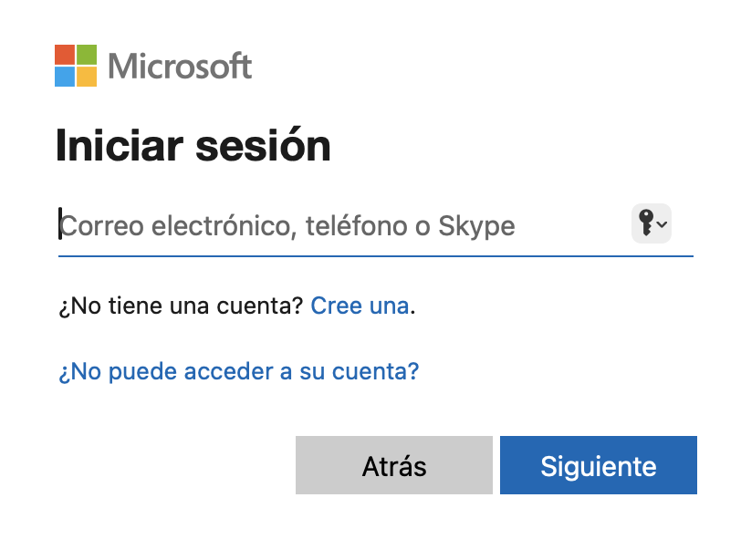Click the blue underline of the email field
741x560 pixels.
click(x=376, y=256)
